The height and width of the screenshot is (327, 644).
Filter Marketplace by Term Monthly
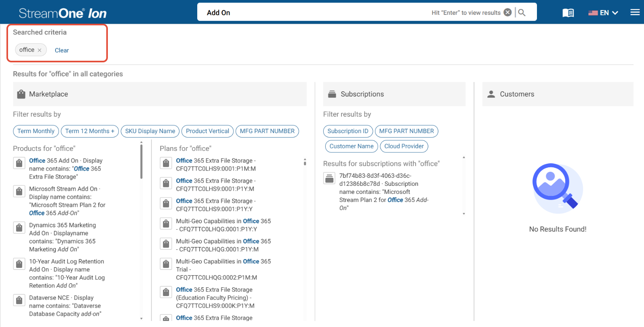pyautogui.click(x=36, y=131)
